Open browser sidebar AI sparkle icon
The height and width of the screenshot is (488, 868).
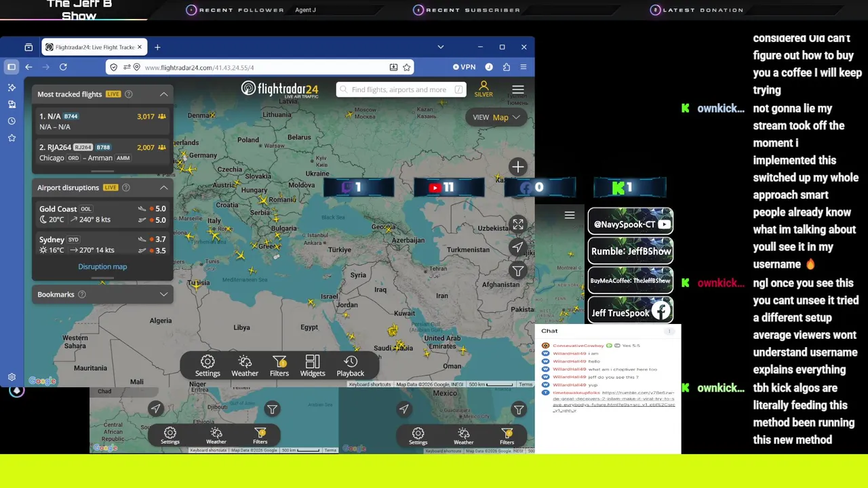[x=12, y=87]
